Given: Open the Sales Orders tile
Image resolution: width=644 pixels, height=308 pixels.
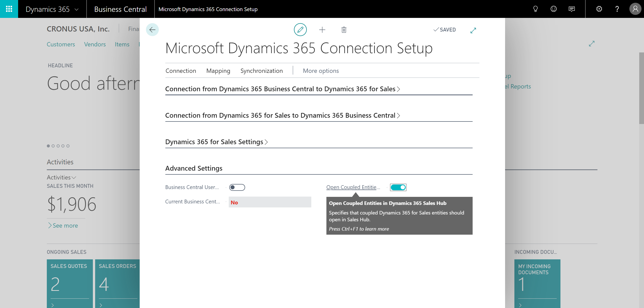Looking at the screenshot, I should [x=117, y=284].
